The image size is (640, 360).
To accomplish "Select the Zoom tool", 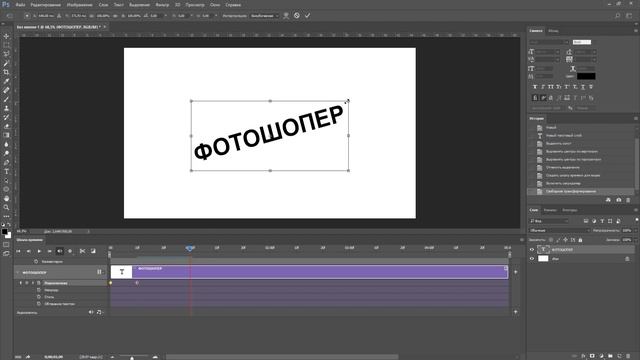I will pos(6,207).
